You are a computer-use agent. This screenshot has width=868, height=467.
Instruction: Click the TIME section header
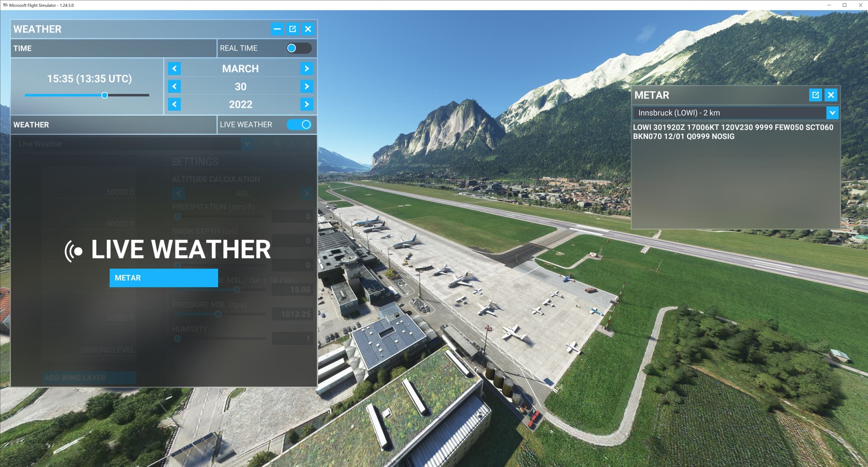pos(113,48)
